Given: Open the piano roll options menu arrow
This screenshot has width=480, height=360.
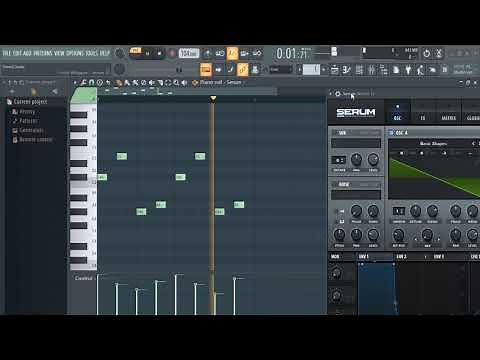Looking at the screenshot, I should [75, 82].
